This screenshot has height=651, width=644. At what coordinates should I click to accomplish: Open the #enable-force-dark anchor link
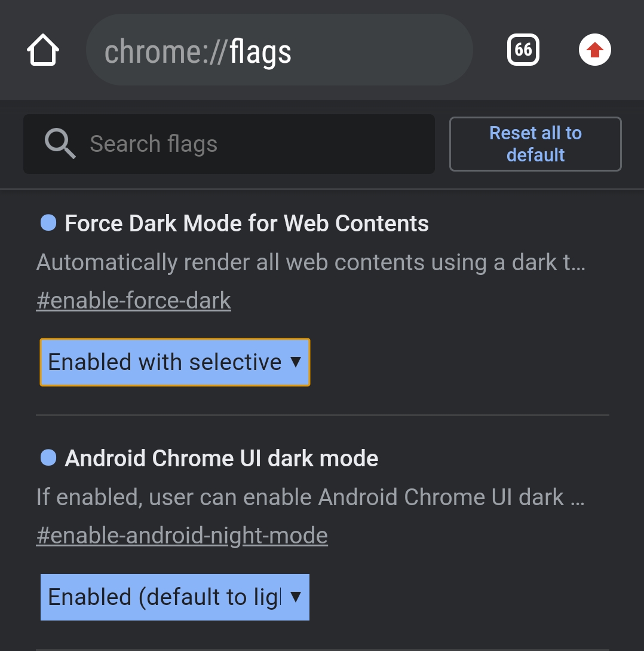tap(134, 301)
